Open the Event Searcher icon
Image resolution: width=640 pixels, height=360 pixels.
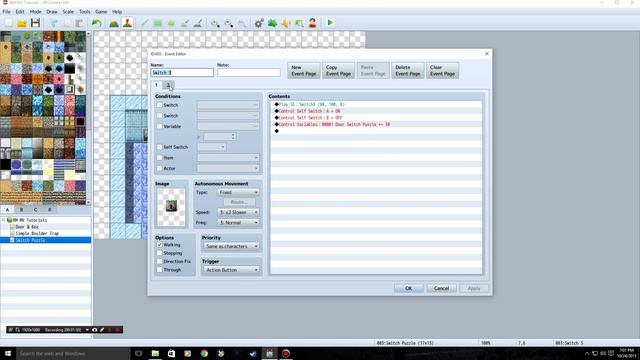[x=299, y=23]
